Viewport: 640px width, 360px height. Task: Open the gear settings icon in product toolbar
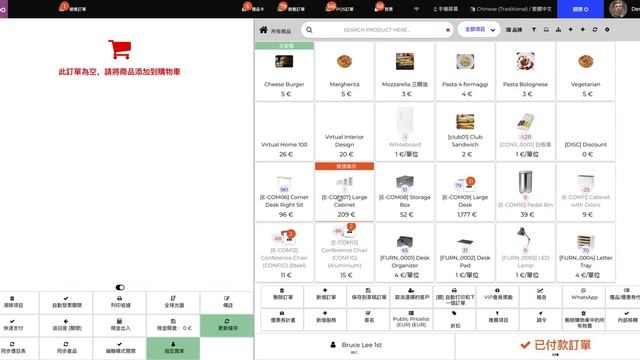607,29
